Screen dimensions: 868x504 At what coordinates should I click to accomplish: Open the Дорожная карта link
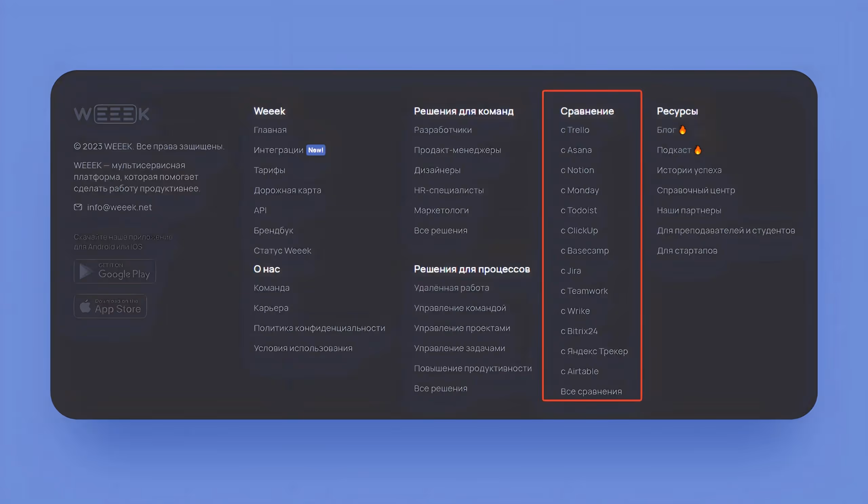click(287, 190)
